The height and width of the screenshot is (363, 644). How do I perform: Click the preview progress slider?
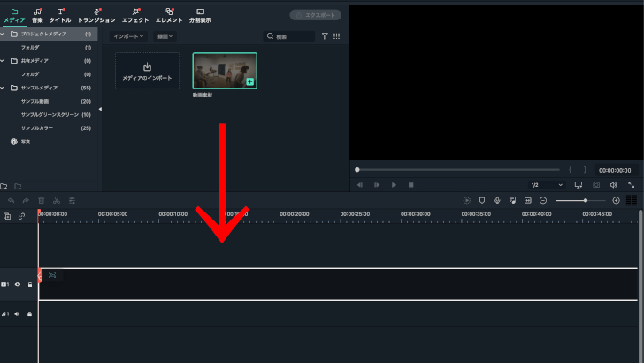point(458,170)
